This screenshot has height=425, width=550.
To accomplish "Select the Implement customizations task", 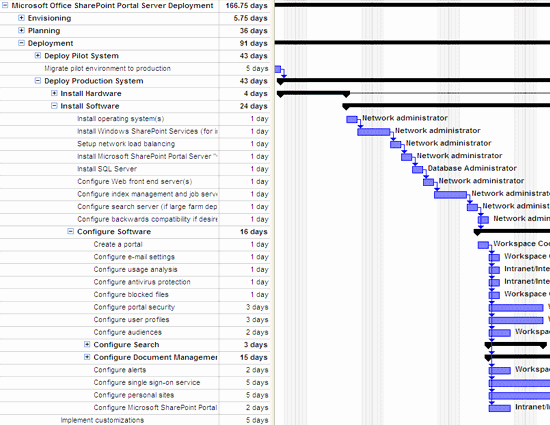I will (102, 420).
